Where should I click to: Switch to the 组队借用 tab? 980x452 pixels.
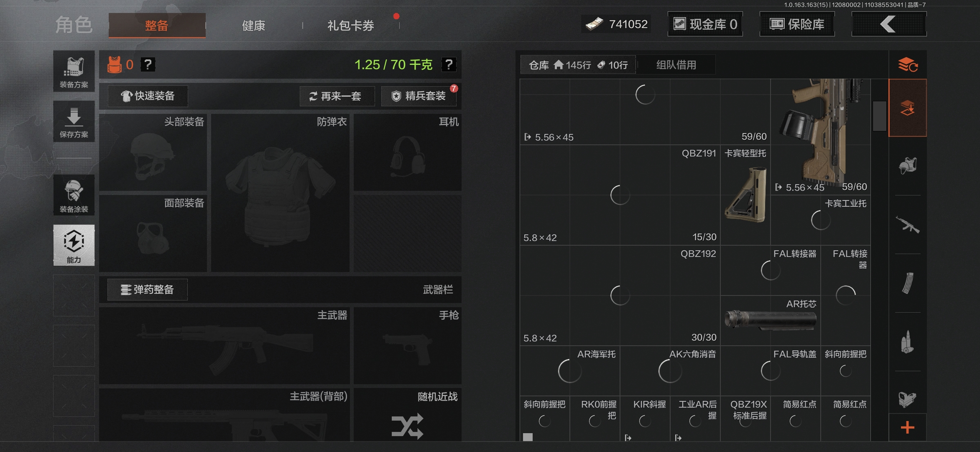[x=676, y=65]
